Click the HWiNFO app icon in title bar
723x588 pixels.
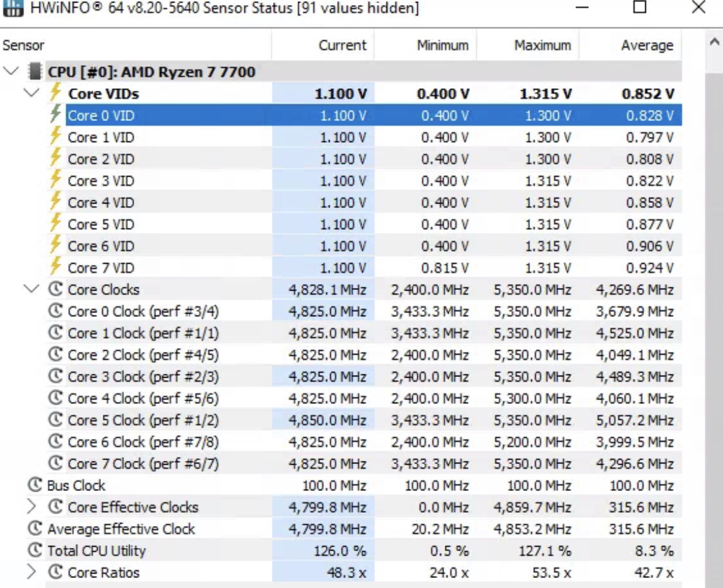coord(13,8)
